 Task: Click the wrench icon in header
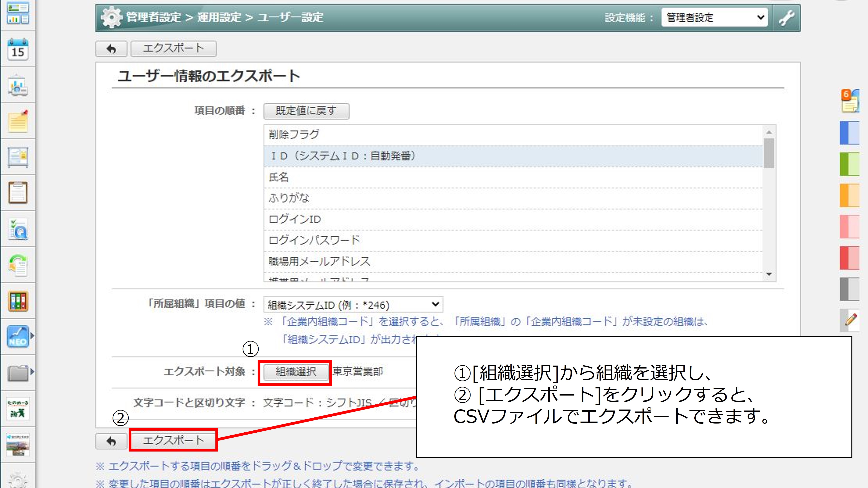[786, 18]
